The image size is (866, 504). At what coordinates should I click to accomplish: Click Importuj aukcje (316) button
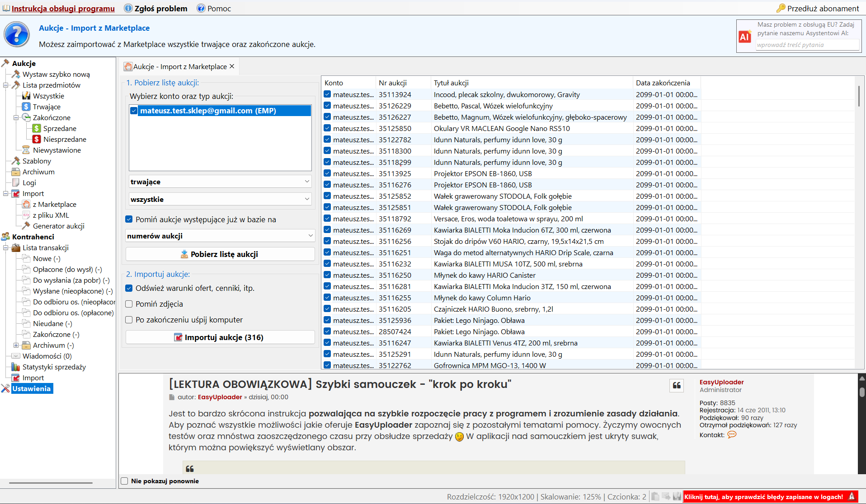[220, 337]
